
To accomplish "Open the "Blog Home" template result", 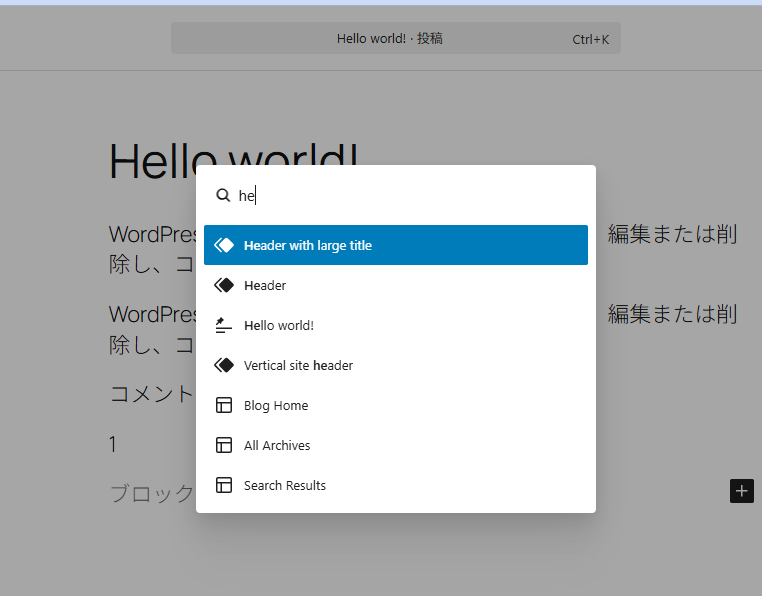I will (276, 405).
